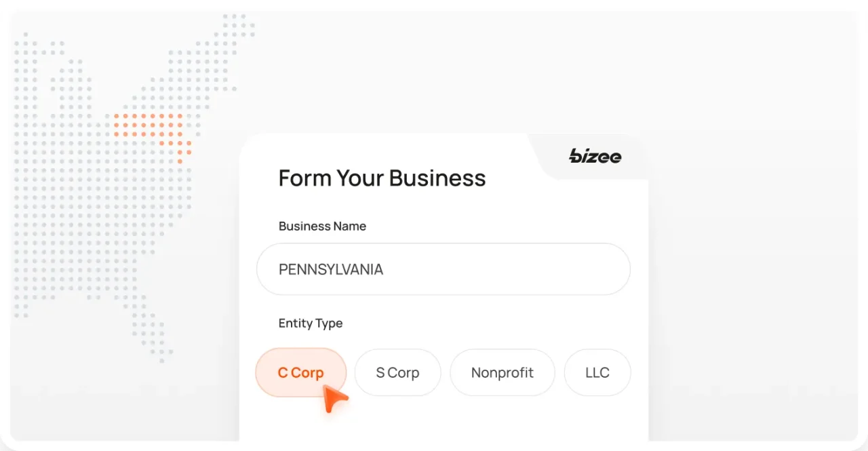Click the Form Your Business heading

click(x=382, y=178)
